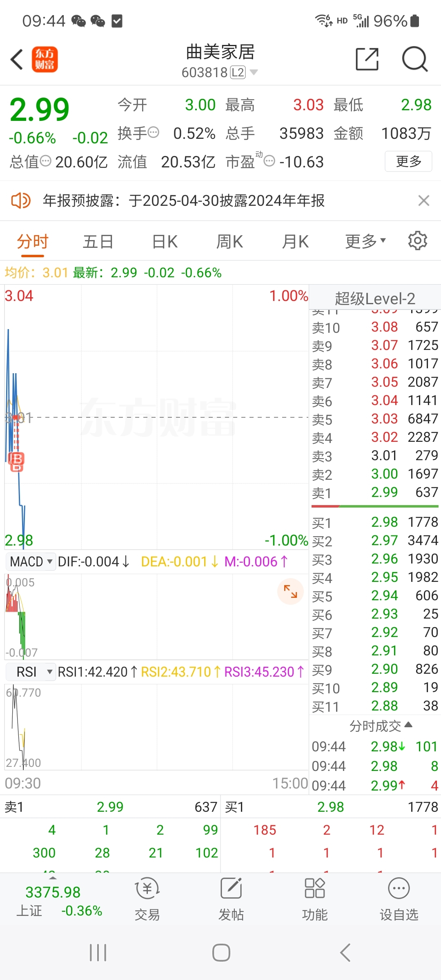The width and height of the screenshot is (441, 980).
Task: Tap the MACD sub-chart area
Action: pyautogui.click(x=156, y=617)
